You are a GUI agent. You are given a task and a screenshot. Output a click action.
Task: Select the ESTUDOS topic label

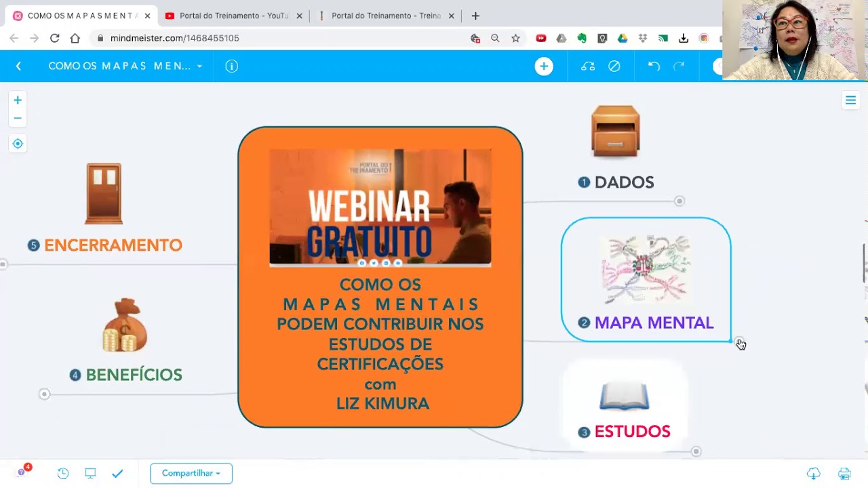632,432
